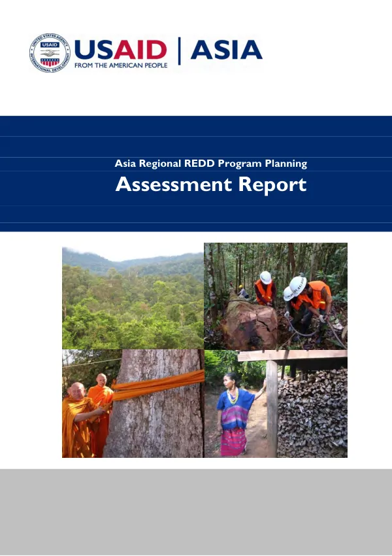Select the 'Assessment Report' title
The image size is (392, 556).
click(x=210, y=184)
